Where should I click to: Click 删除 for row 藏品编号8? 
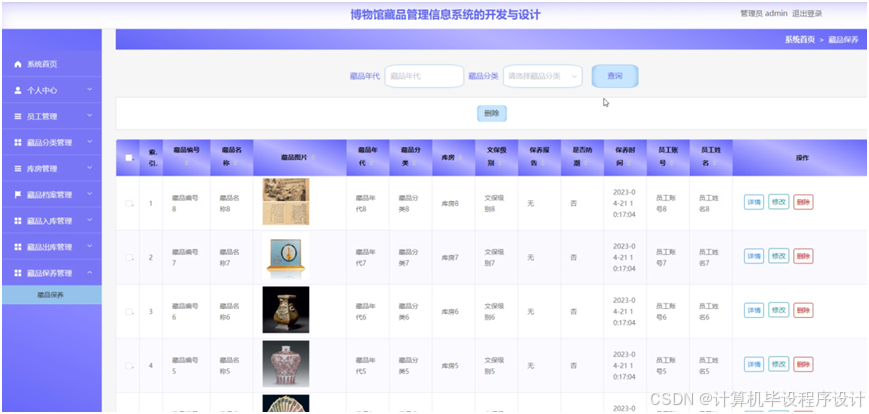click(x=803, y=202)
